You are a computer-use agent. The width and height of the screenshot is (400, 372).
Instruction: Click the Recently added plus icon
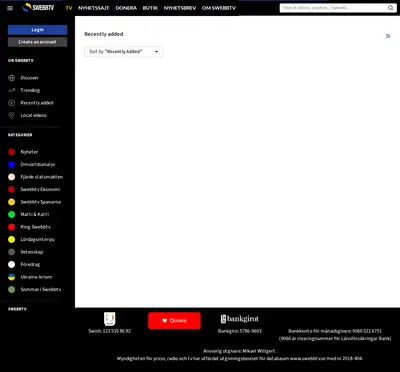click(x=12, y=103)
